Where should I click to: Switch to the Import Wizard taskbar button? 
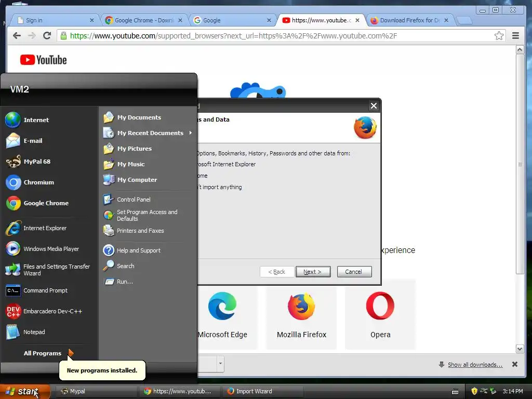[262, 391]
